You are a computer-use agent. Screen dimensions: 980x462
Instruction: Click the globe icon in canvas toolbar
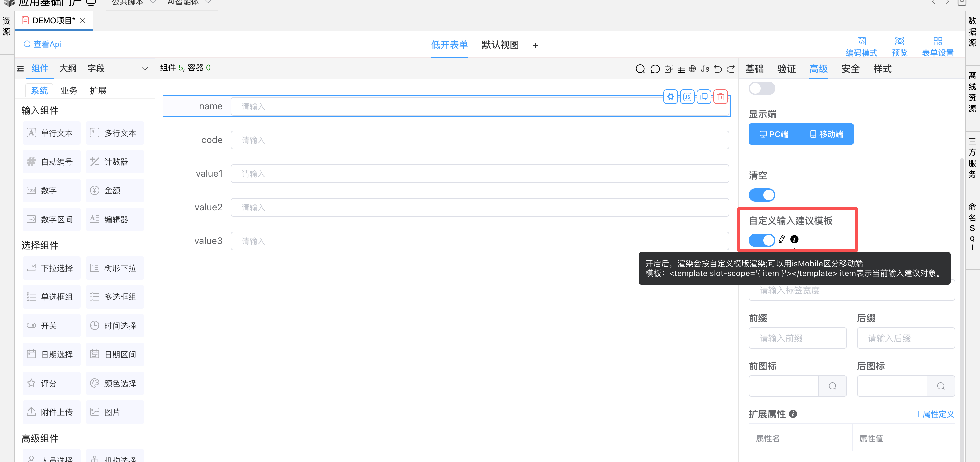692,69
